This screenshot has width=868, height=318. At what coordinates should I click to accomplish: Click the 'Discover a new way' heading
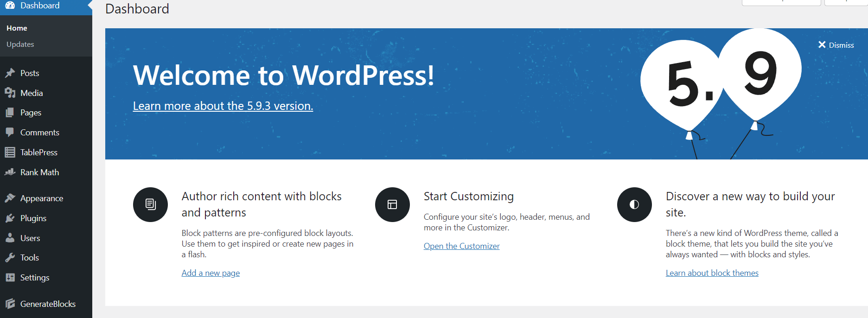[750, 204]
